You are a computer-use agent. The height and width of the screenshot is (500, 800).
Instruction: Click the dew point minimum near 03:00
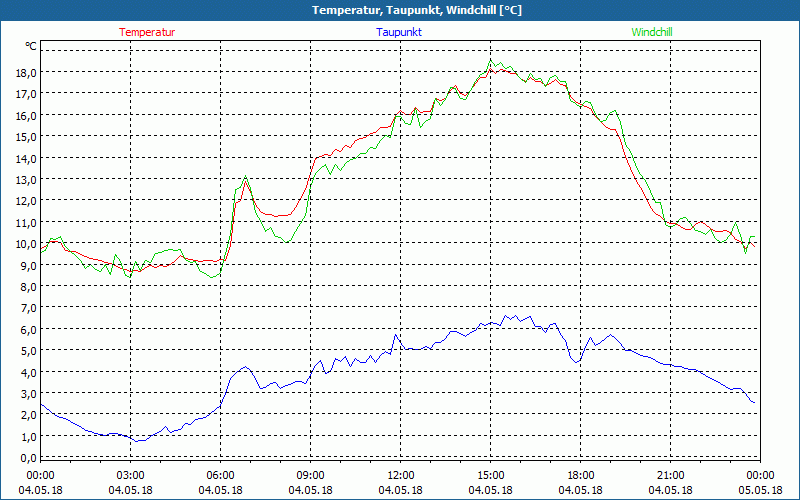tap(137, 441)
